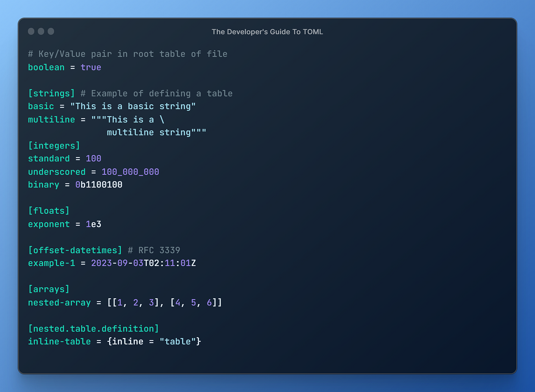The width and height of the screenshot is (535, 392).
Task: Select the [offset-datetimes] table header
Action: click(x=74, y=250)
